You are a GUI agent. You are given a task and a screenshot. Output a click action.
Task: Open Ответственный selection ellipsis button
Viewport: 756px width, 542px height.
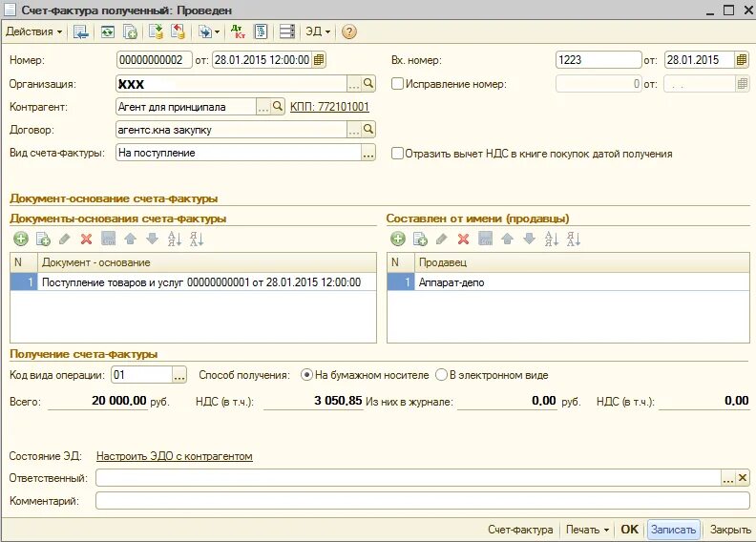coord(728,478)
